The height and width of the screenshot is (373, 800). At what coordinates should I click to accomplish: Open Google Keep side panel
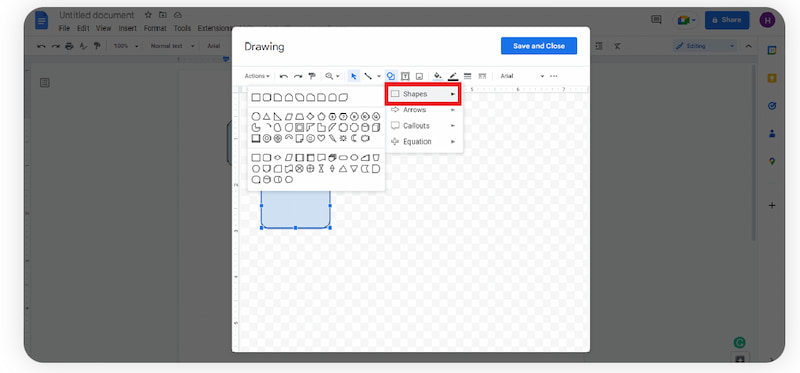(772, 78)
